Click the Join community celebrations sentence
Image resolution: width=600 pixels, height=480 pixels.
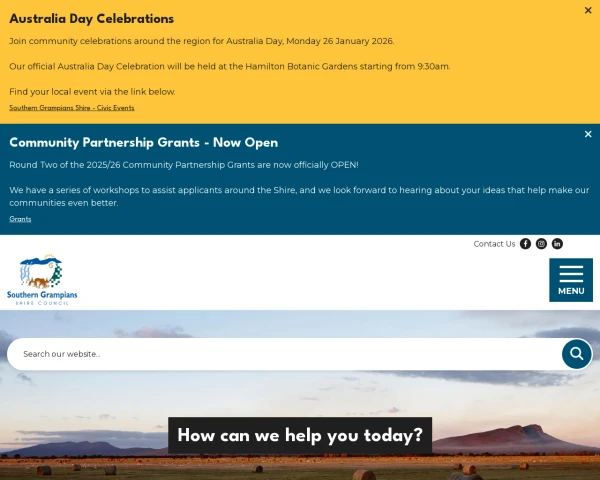tap(201, 41)
